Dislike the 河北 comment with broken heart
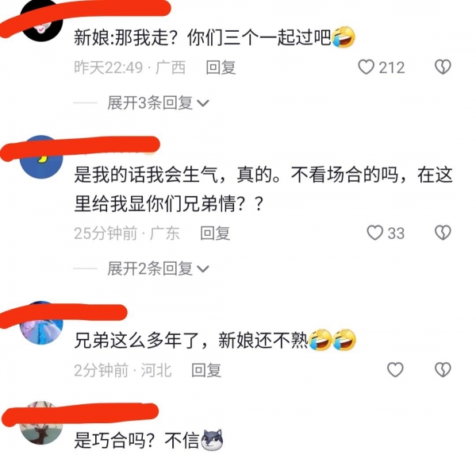 pyautogui.click(x=443, y=369)
